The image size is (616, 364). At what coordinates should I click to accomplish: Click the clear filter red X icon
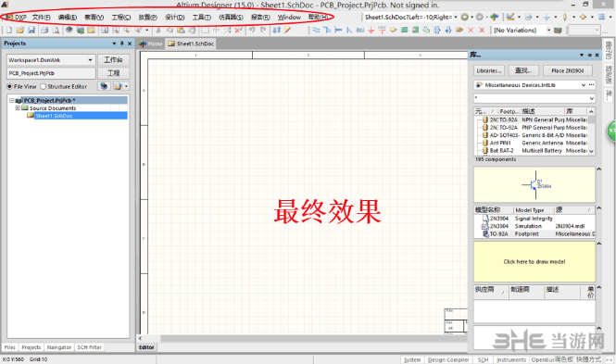[238, 31]
